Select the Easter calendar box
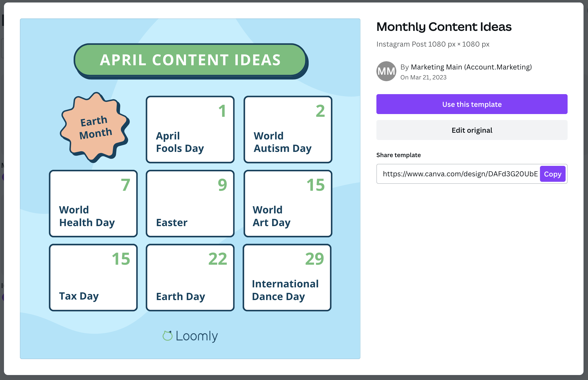The width and height of the screenshot is (588, 380). point(190,203)
